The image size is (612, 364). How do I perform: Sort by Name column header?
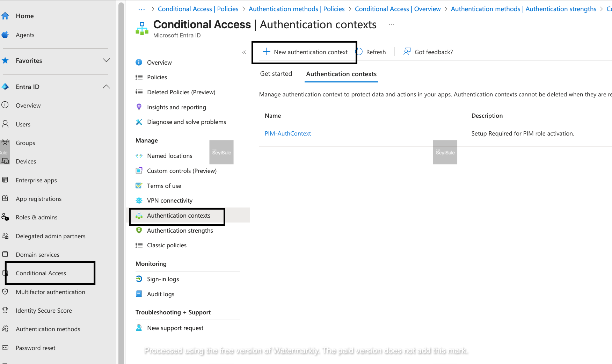pos(273,116)
